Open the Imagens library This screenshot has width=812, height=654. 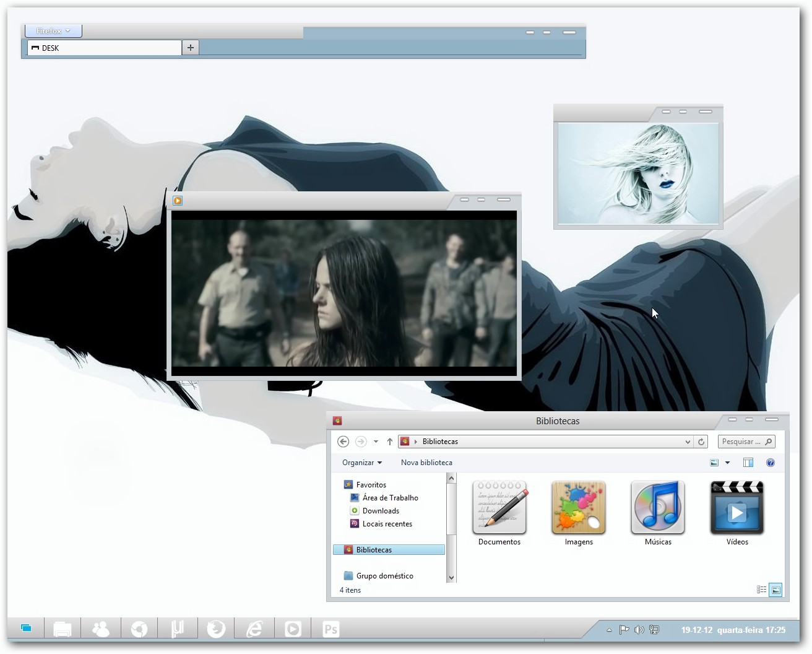coord(579,513)
